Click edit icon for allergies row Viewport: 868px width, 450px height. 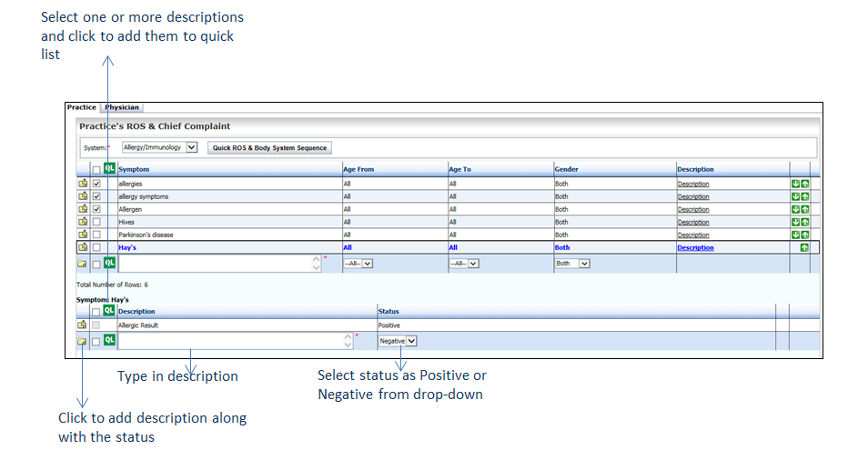[83, 184]
